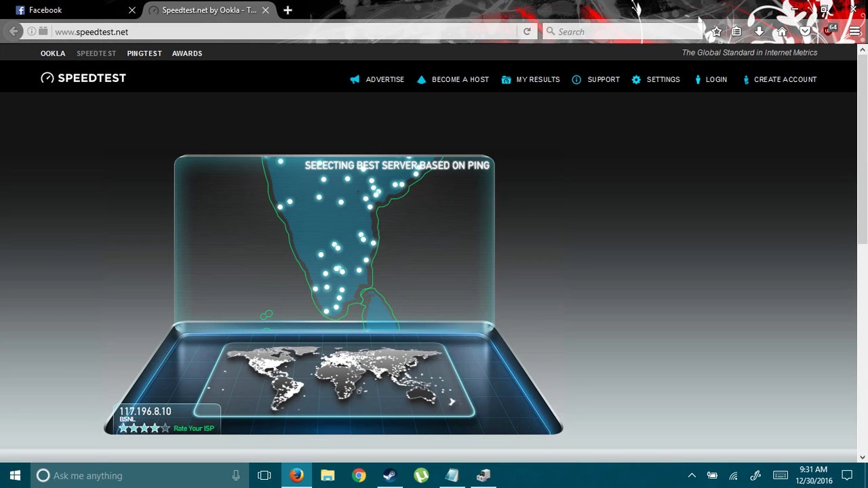
Task: Open the Pocket icon in toolbar
Action: pos(805,31)
